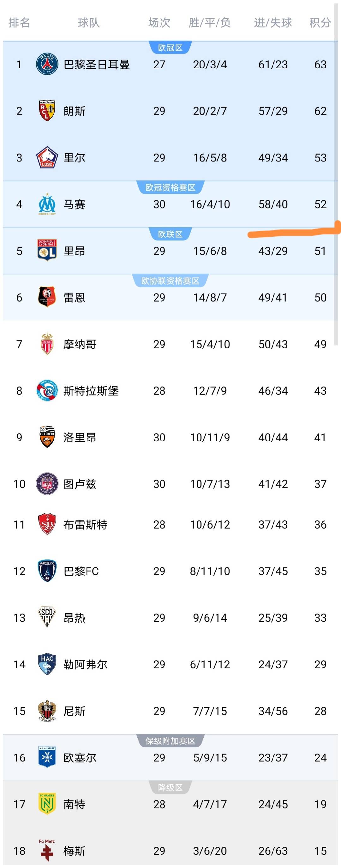Click the Olympique Lyonnais crest
Screen dimensions: 341x868
(x=47, y=250)
